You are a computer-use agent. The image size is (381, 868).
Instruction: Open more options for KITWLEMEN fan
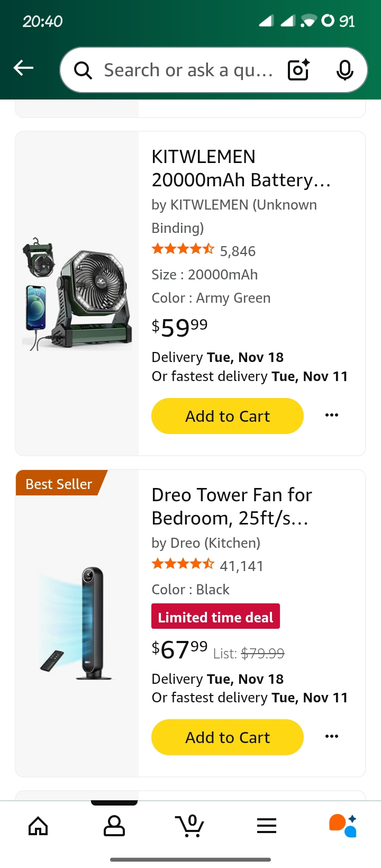(x=332, y=415)
